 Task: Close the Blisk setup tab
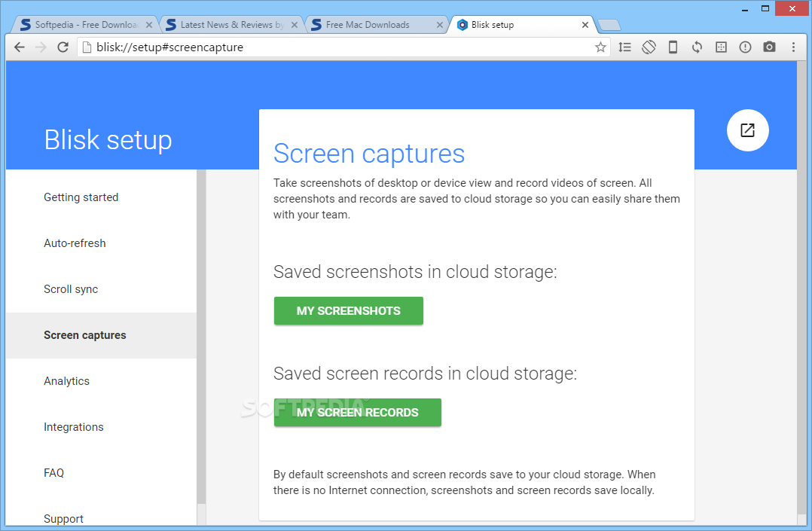(585, 25)
